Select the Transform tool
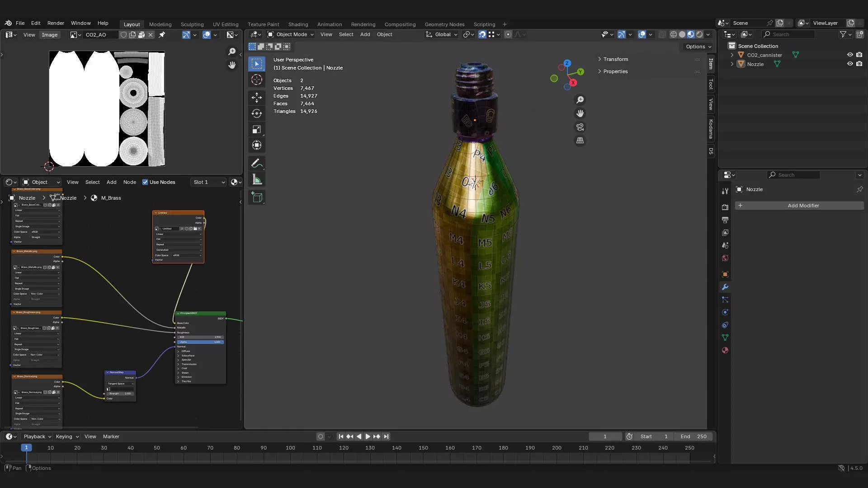Screen dimensions: 868x488 coord(257,145)
